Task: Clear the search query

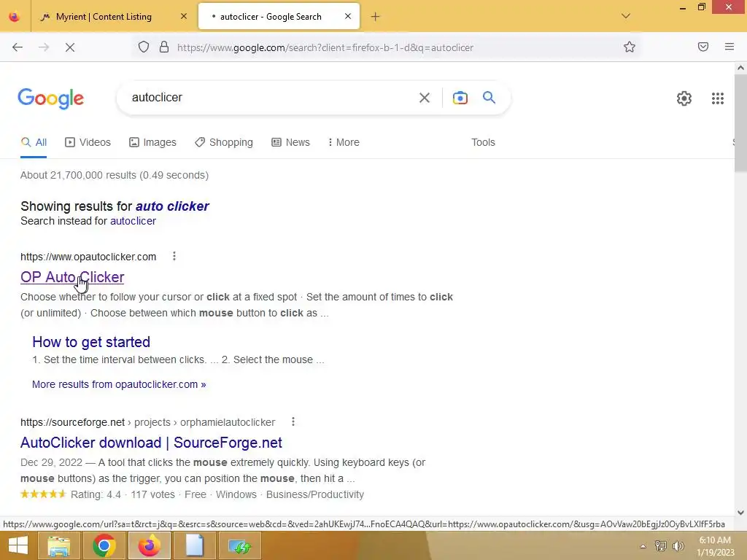Action: coord(425,98)
